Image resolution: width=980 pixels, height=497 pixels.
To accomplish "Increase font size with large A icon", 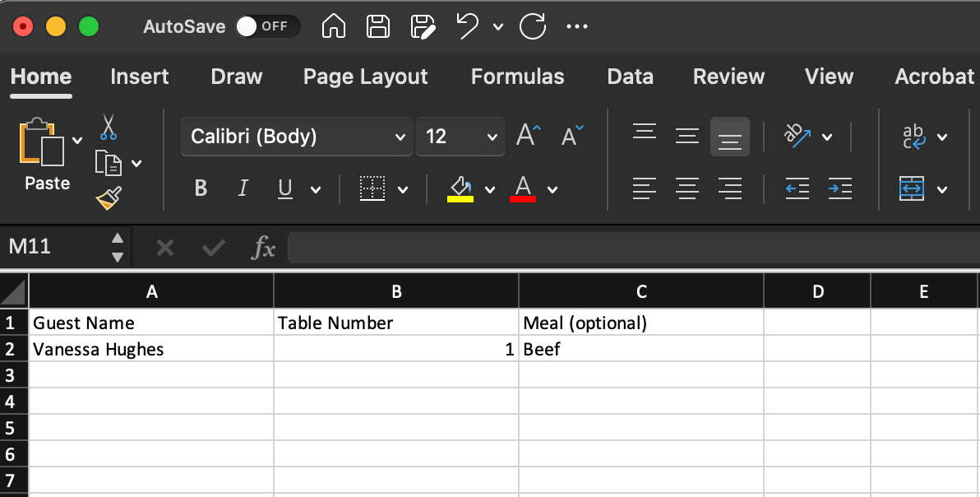I will [528, 136].
